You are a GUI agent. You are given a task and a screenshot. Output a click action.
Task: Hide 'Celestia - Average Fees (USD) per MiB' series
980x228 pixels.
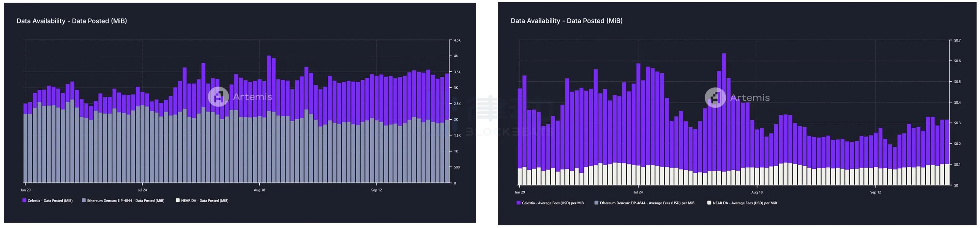pos(552,203)
